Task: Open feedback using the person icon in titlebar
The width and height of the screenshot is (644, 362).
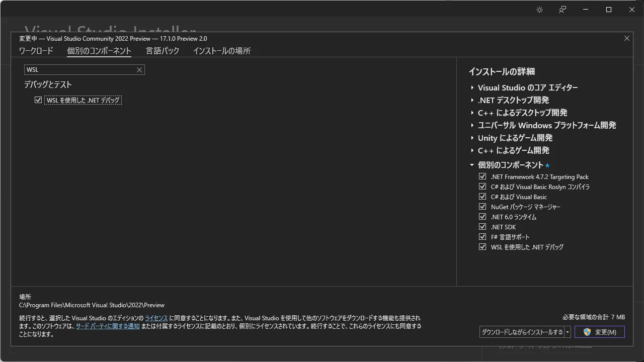Action: 562,10
